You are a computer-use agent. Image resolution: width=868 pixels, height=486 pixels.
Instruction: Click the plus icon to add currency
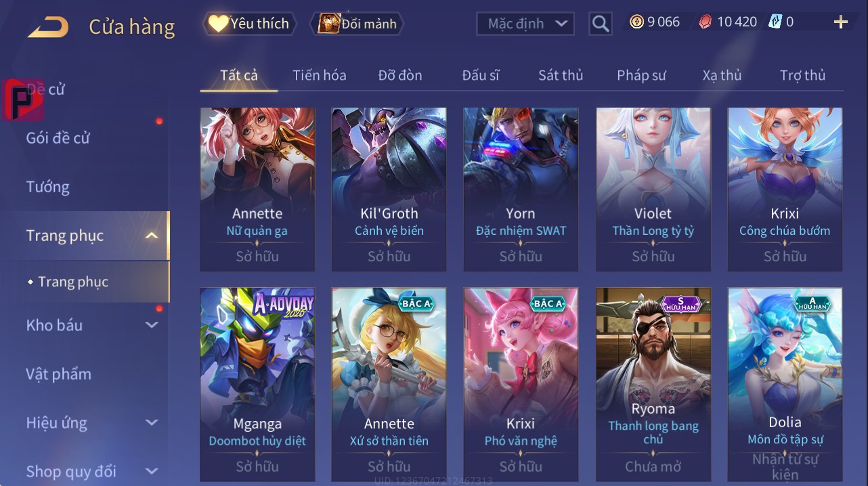pyautogui.click(x=841, y=22)
